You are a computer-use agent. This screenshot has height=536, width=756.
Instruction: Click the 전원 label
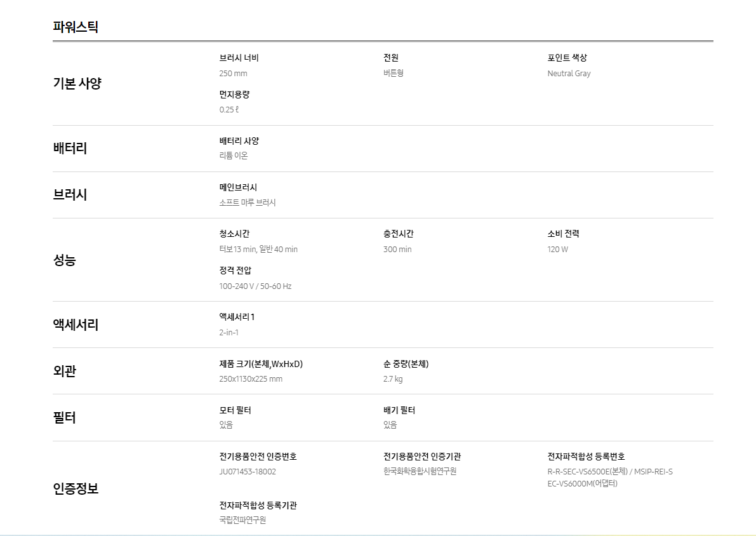[391, 58]
